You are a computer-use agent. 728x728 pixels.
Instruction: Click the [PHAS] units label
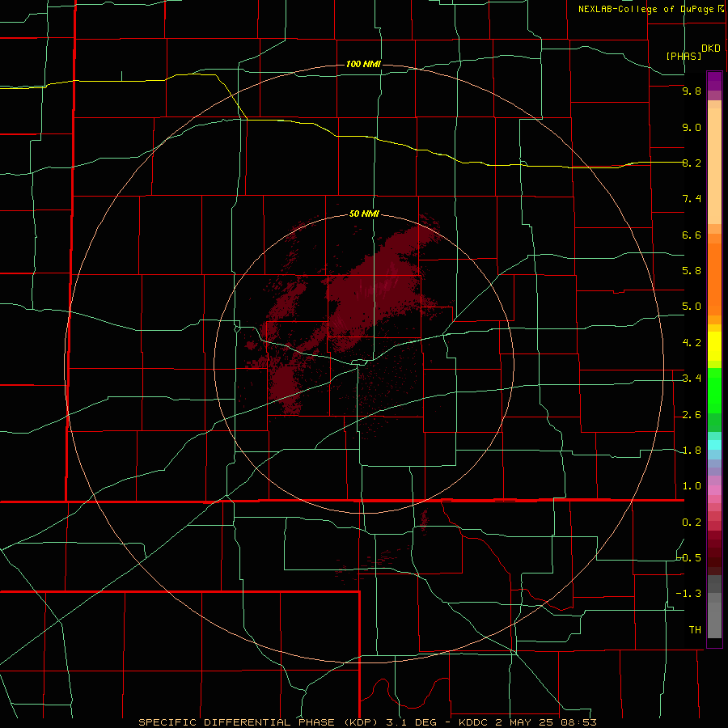pos(684,56)
